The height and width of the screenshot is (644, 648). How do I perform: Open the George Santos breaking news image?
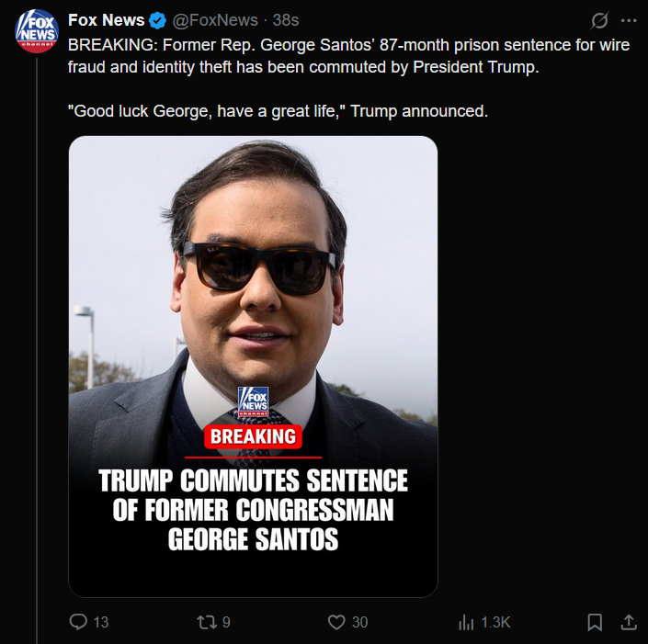click(x=253, y=367)
